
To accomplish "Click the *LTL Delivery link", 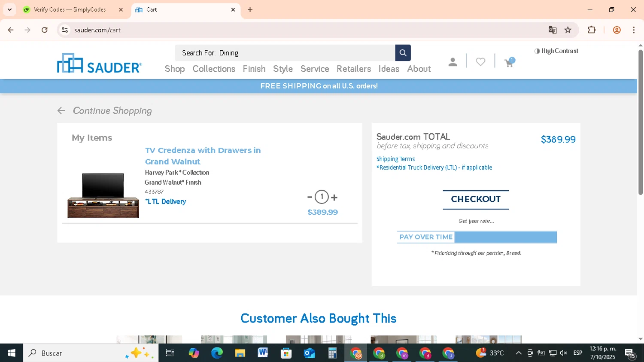I will 165,201.
